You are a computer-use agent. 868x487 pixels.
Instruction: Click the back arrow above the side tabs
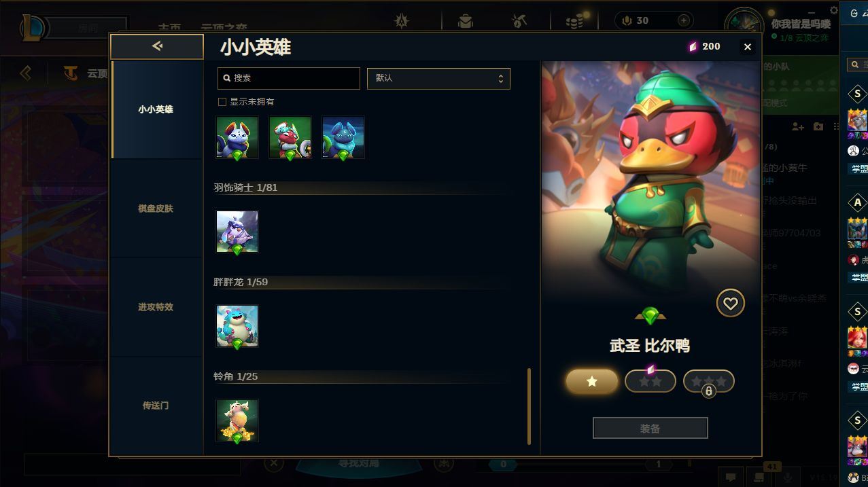pos(157,46)
